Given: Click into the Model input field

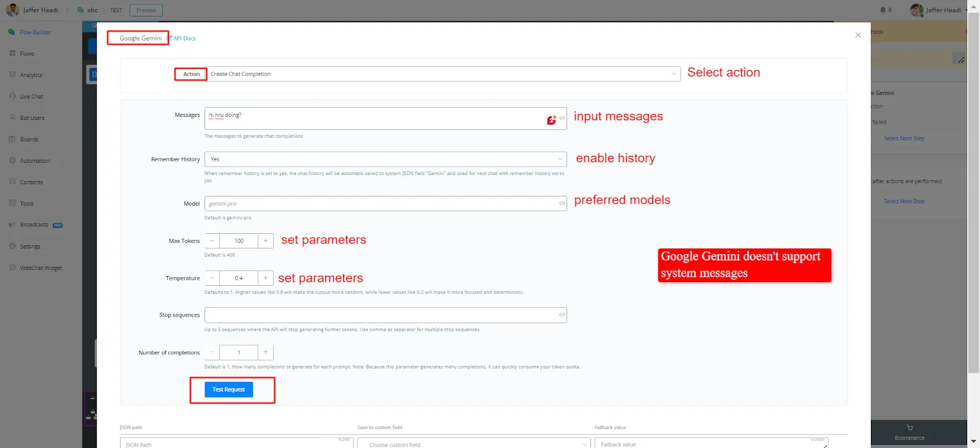Looking at the screenshot, I should (385, 203).
